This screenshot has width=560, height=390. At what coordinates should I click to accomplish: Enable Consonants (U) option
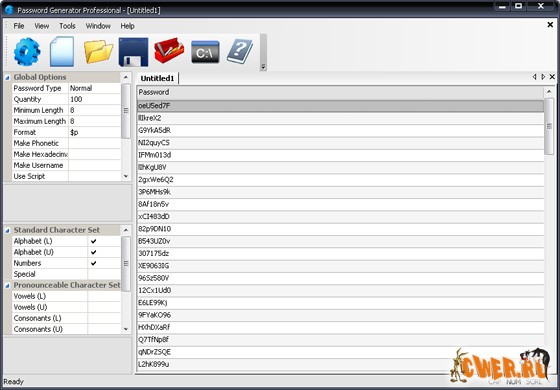click(104, 329)
